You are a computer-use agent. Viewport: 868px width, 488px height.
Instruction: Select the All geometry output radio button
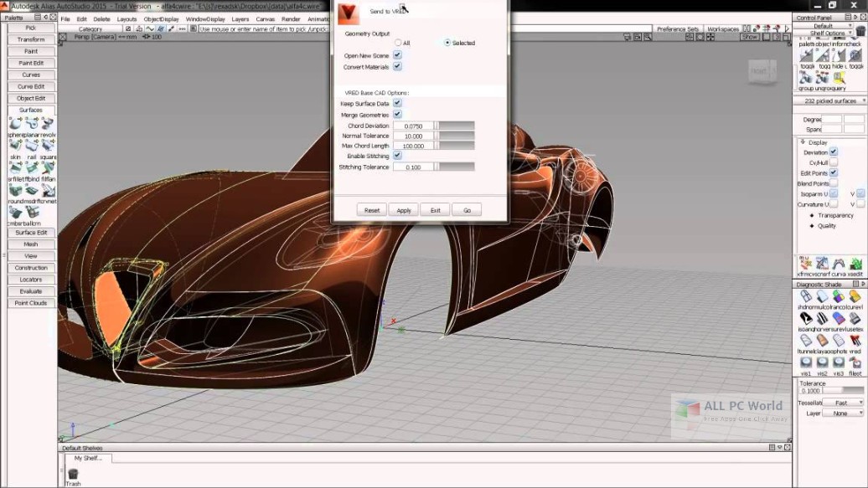click(x=398, y=43)
